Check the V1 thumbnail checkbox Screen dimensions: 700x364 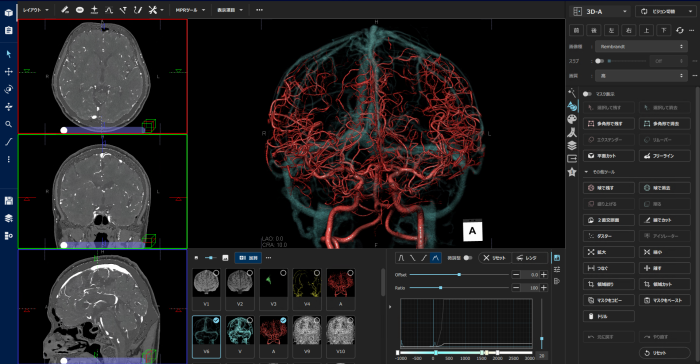[x=216, y=273]
